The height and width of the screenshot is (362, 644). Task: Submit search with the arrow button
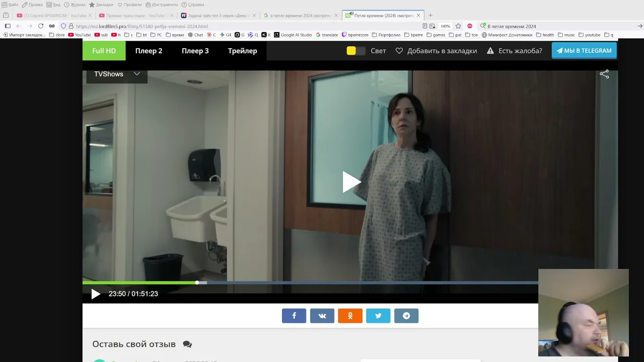(x=640, y=26)
